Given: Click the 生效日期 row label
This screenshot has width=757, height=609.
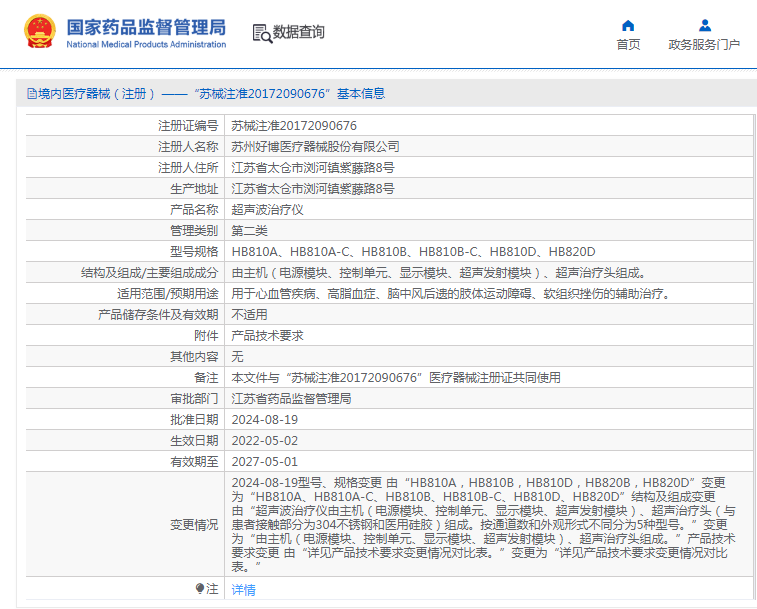Looking at the screenshot, I should (194, 441).
